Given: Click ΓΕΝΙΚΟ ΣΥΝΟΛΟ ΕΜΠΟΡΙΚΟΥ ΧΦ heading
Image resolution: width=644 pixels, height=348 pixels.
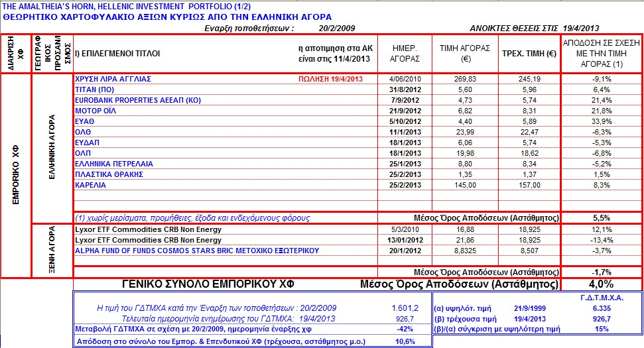Looking at the screenshot, I should (208, 284).
